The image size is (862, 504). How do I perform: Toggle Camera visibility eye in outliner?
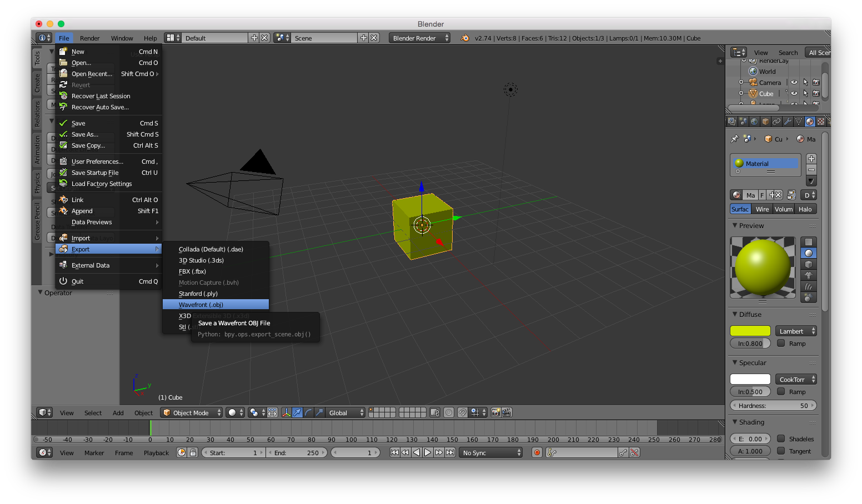coord(794,82)
